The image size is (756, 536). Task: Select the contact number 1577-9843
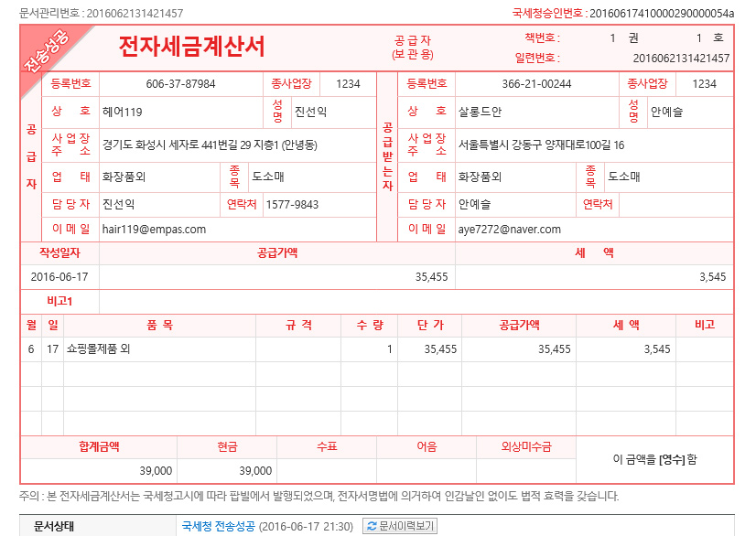pos(292,204)
